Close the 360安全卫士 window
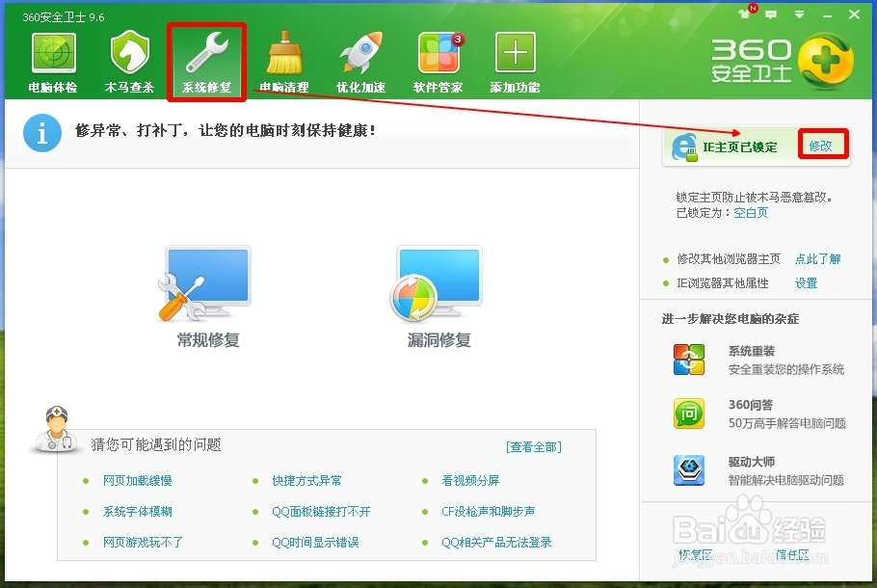The image size is (877, 588). [854, 14]
